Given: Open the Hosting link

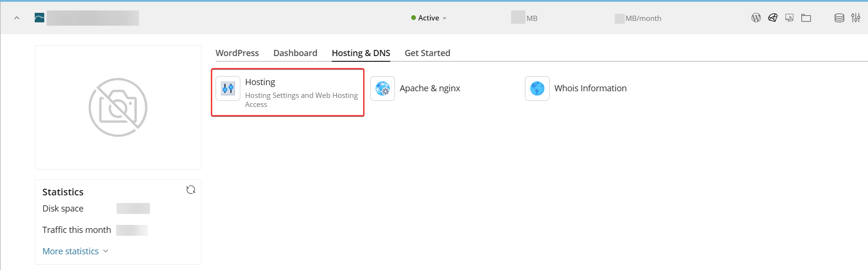Looking at the screenshot, I should tap(260, 82).
